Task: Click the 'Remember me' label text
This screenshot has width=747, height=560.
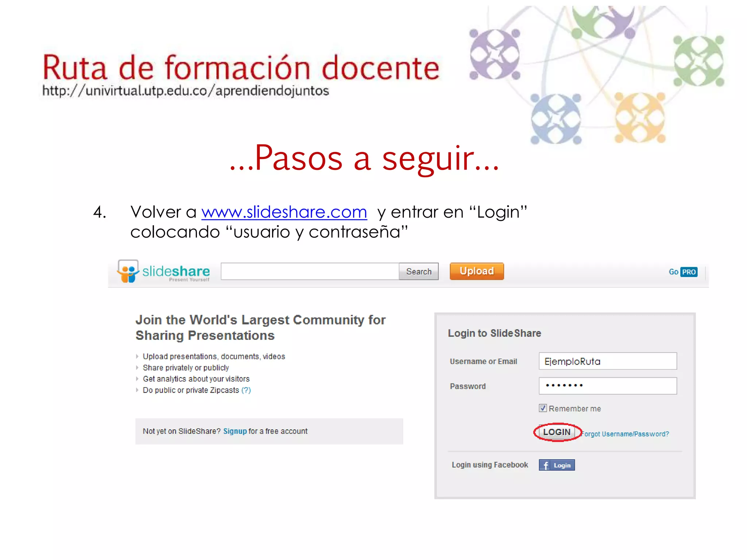Action: [x=574, y=409]
